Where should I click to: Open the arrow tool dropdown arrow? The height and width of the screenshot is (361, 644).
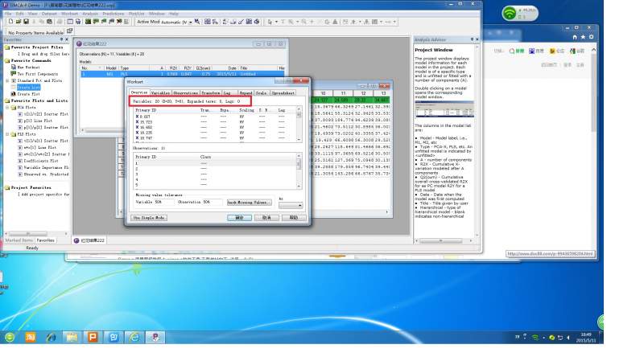[x=276, y=22]
